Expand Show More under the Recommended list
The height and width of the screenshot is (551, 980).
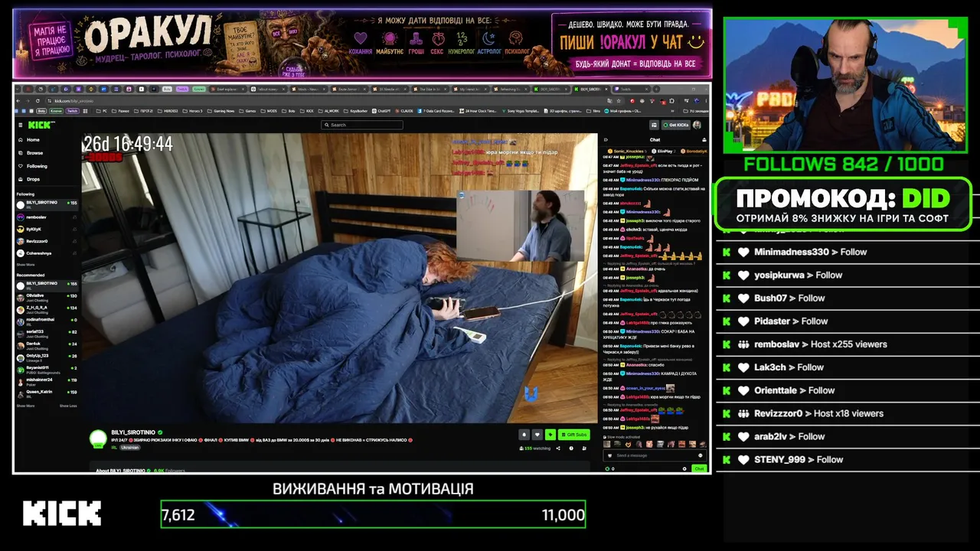pos(25,406)
